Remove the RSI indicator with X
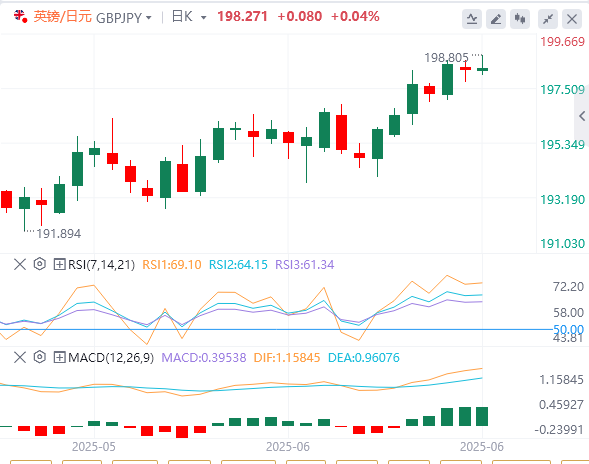 pyautogui.click(x=20, y=264)
